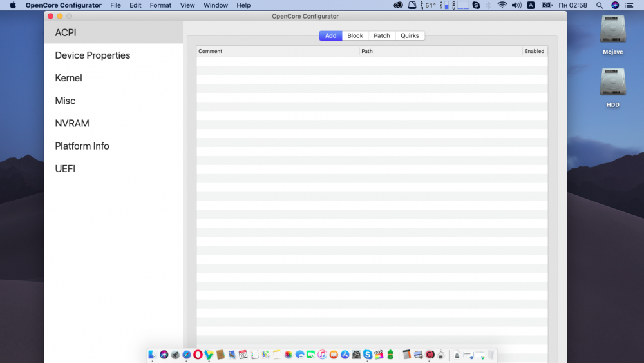Open iTunes in the Dock
The height and width of the screenshot is (363, 644).
(x=323, y=355)
